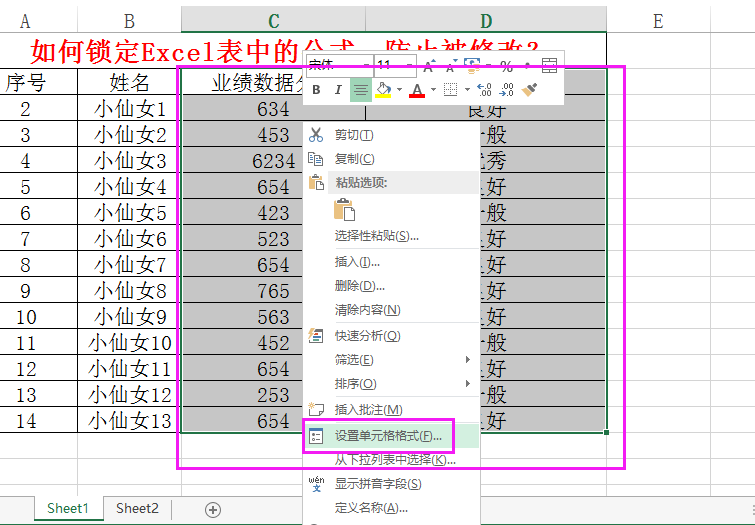The width and height of the screenshot is (755, 525).
Task: Expand the fill color dropdown arrow
Action: [x=399, y=90]
